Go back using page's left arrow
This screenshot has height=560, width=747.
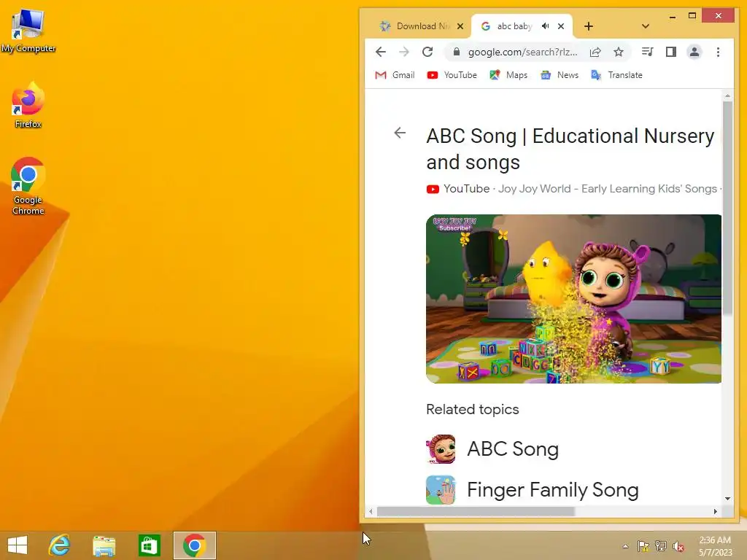click(x=400, y=133)
